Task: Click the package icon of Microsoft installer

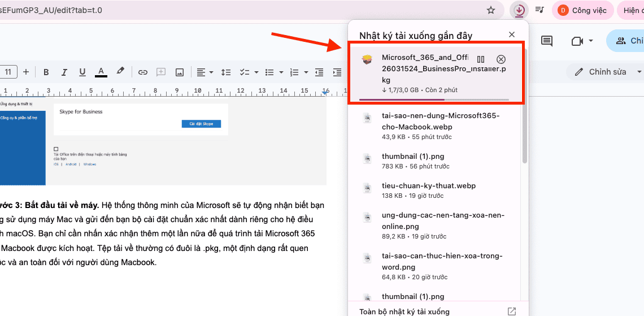Action: (367, 60)
